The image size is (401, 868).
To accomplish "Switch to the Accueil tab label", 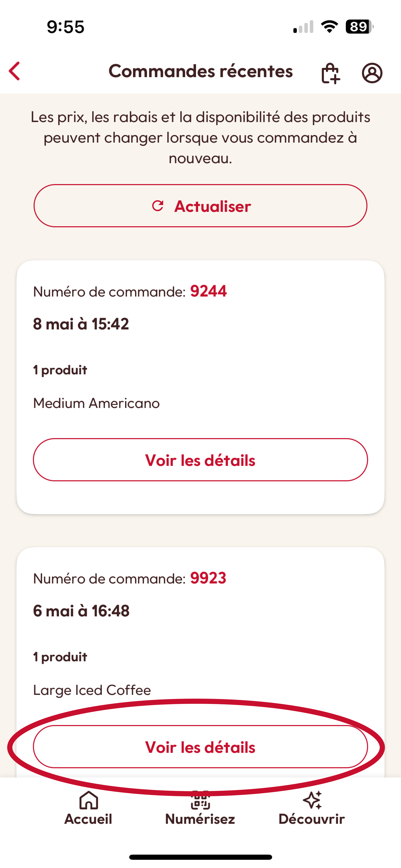I will point(88,819).
